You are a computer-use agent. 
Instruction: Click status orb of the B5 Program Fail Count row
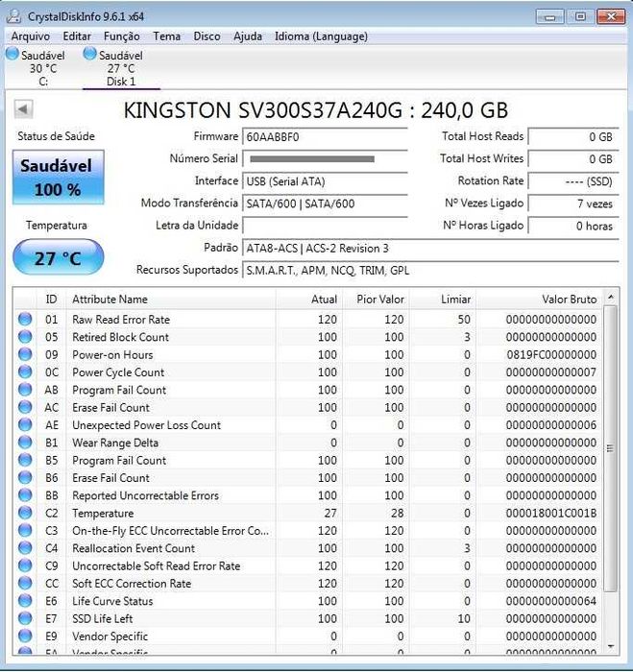(x=25, y=460)
